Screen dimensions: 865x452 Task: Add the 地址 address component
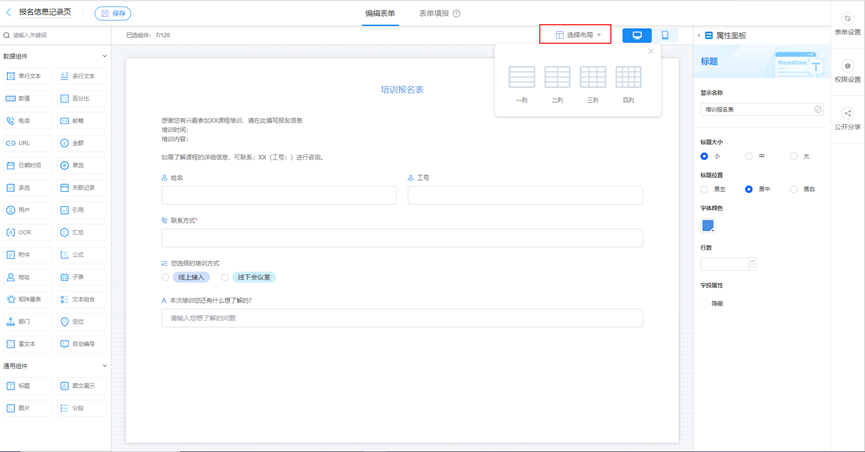click(x=28, y=277)
